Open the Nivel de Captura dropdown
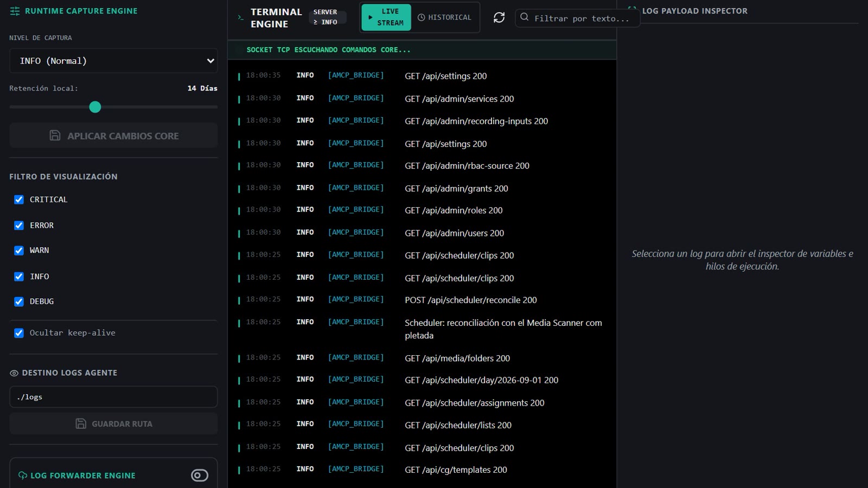The width and height of the screenshot is (868, 488). coord(113,61)
